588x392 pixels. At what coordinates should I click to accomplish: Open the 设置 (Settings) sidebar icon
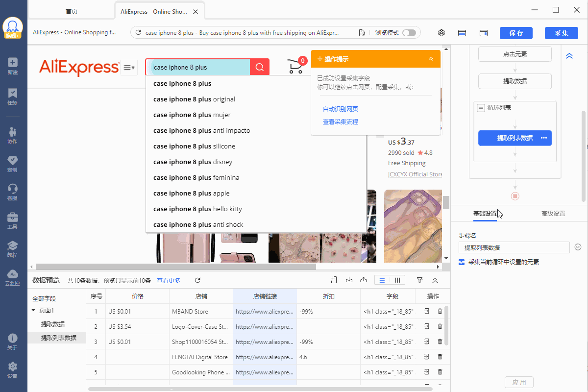(x=13, y=370)
